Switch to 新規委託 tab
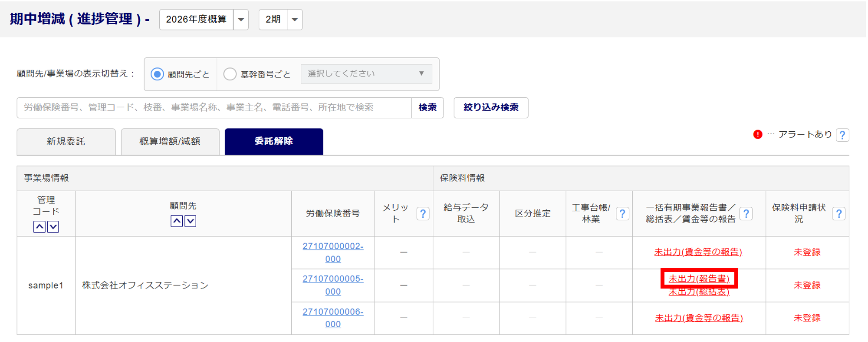This screenshot has height=342, width=868. click(x=66, y=141)
